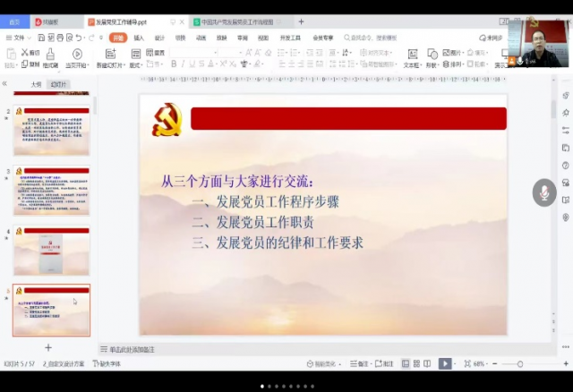
Task: Switch to the Insert (插入) ribbon tab
Action: pyautogui.click(x=139, y=38)
